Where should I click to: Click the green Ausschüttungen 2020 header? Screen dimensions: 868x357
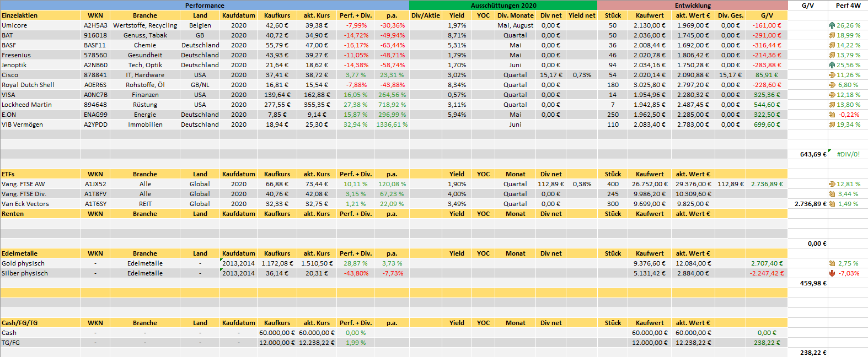coord(503,6)
